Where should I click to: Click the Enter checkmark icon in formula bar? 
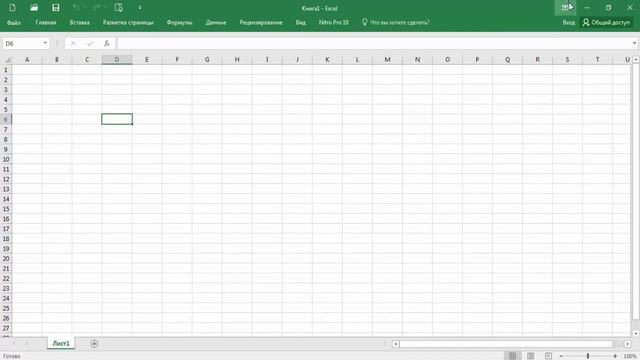tap(90, 43)
